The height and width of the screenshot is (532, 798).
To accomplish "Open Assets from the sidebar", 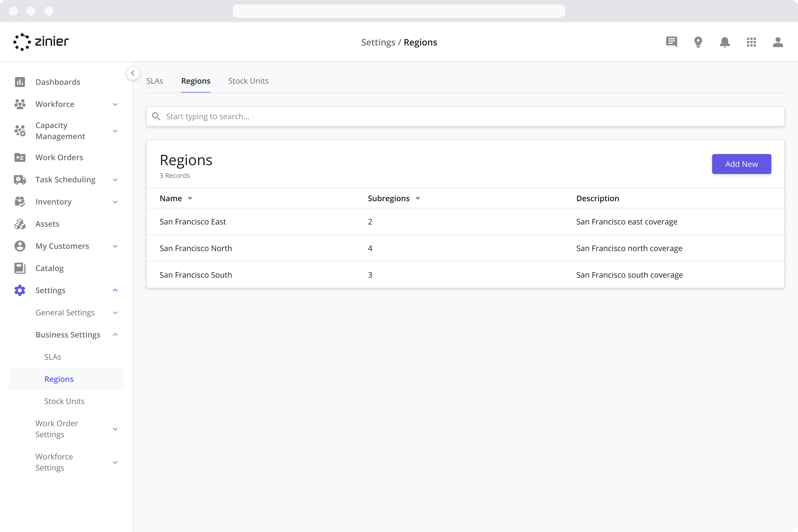I will pos(47,224).
